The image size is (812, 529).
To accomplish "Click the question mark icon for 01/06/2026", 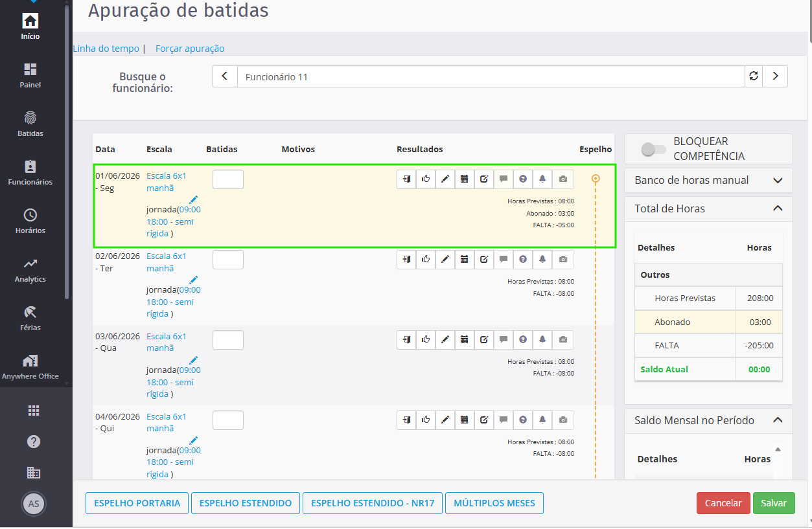I will coord(523,179).
